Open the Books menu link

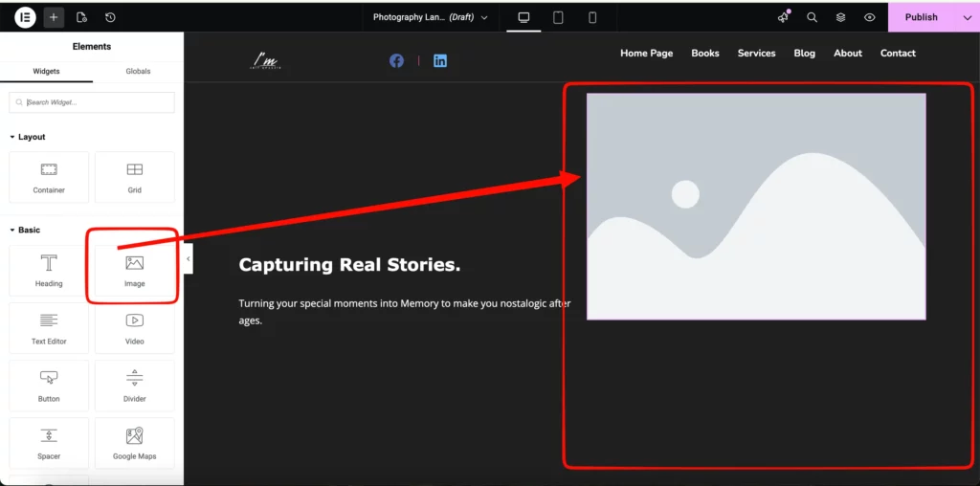tap(705, 54)
